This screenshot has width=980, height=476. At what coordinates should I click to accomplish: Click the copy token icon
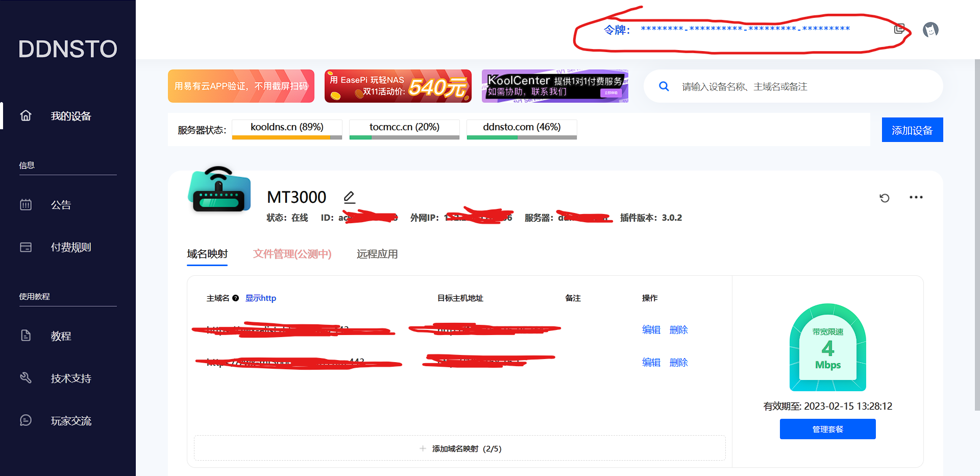click(899, 29)
